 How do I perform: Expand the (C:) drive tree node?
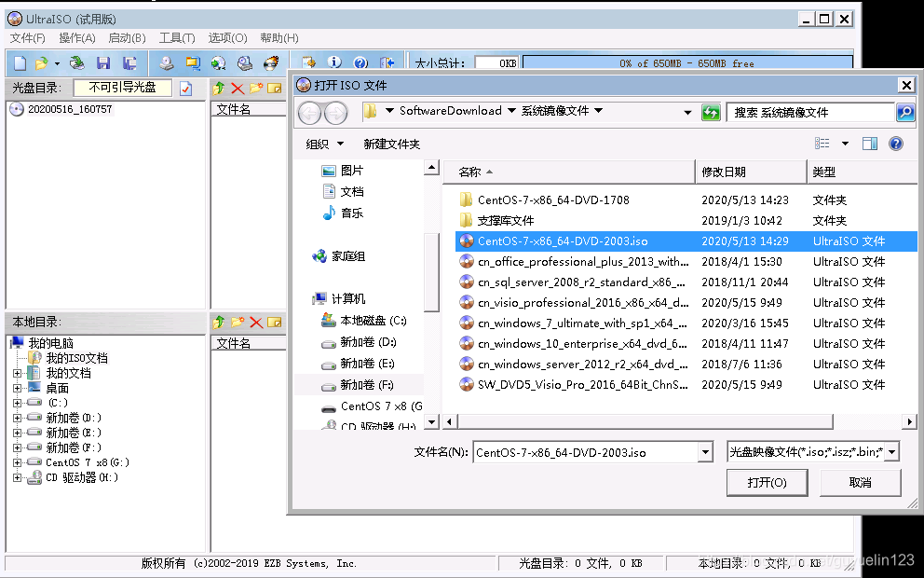(17, 403)
